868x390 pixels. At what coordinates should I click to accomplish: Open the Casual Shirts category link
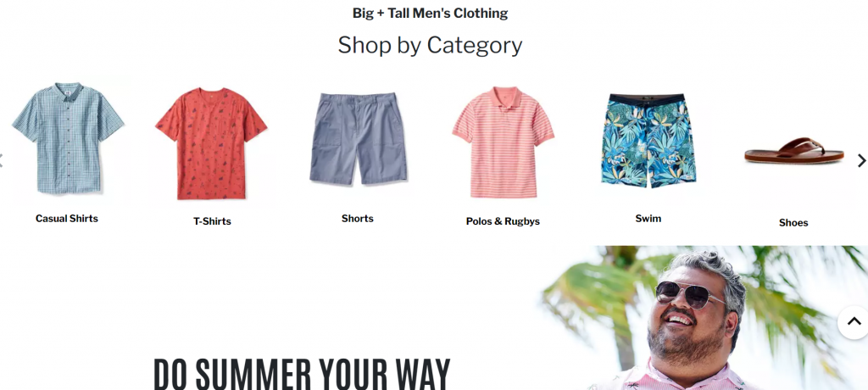tap(67, 218)
